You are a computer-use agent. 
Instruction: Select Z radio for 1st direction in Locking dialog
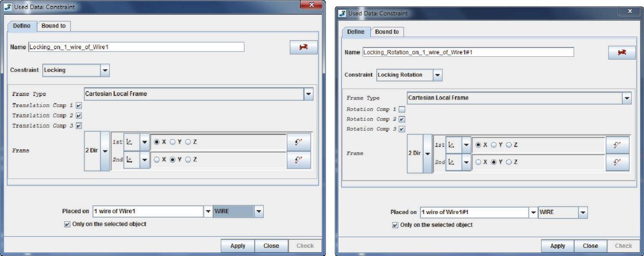tap(188, 142)
